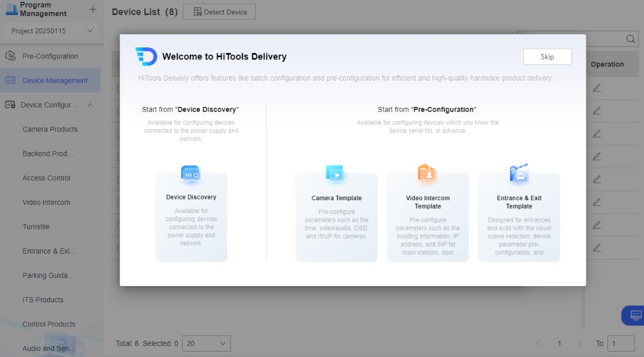Open Control Products in the sidebar
This screenshot has width=644, height=357.
coord(49,324)
